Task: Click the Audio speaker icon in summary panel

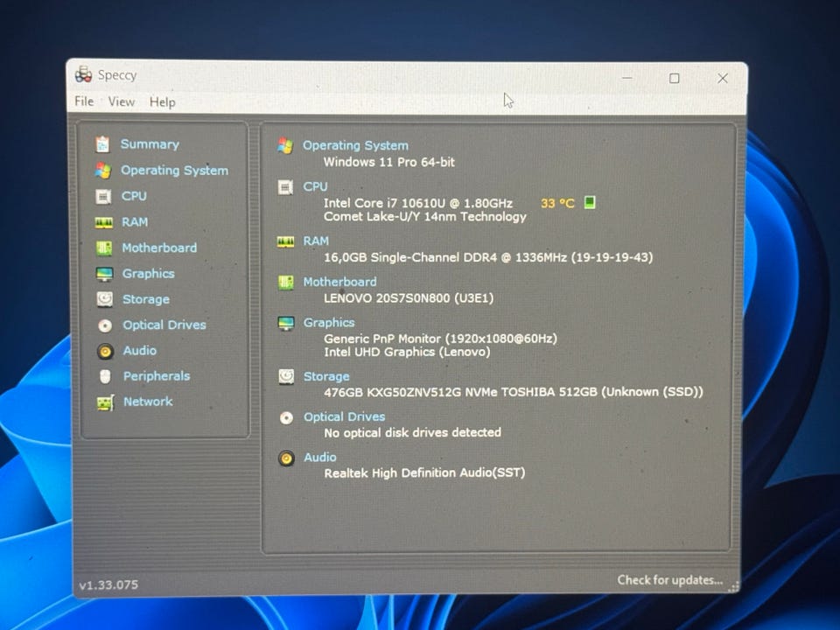Action: pyautogui.click(x=287, y=458)
